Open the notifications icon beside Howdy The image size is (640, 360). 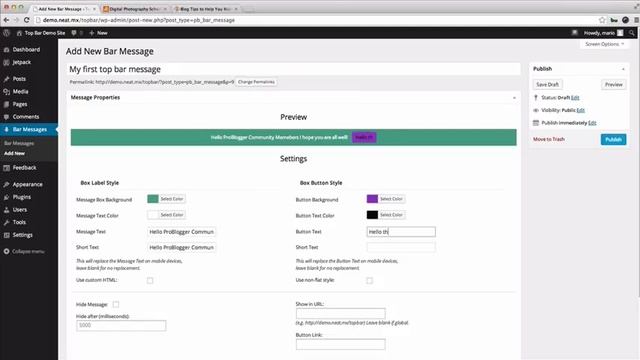[575, 33]
